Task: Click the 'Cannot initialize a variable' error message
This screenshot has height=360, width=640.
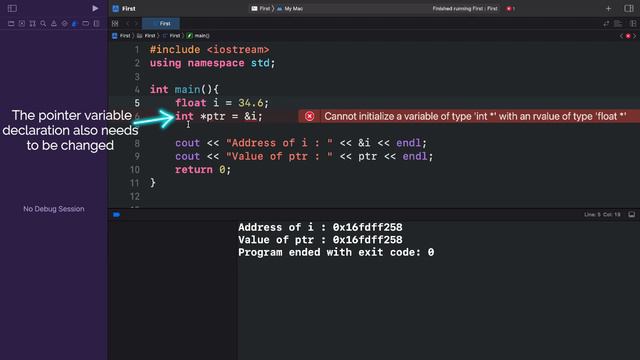Action: 475,116
